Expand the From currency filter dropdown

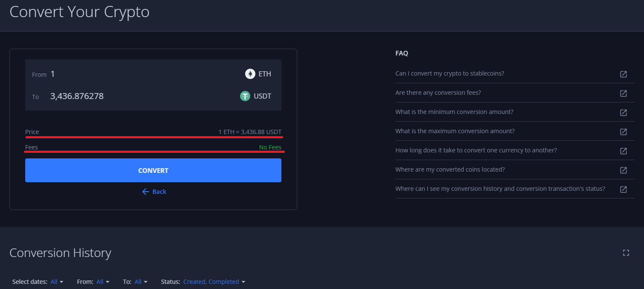[x=103, y=282]
